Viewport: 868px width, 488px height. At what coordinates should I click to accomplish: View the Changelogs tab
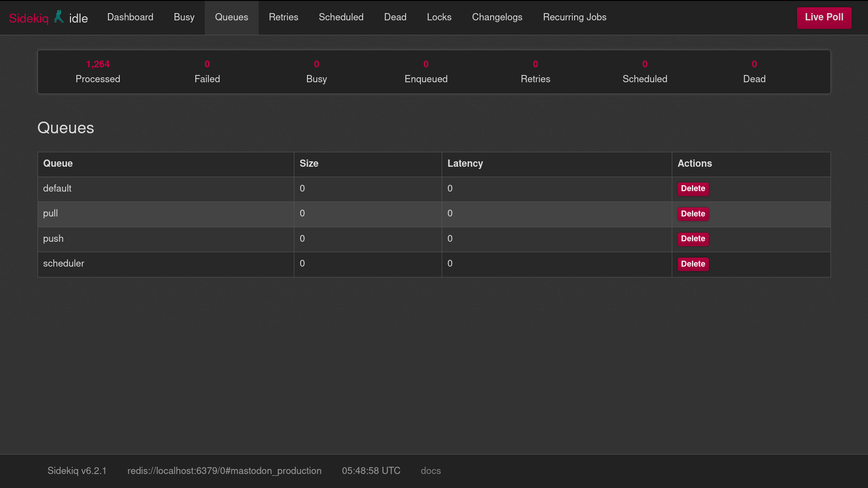[x=497, y=17]
